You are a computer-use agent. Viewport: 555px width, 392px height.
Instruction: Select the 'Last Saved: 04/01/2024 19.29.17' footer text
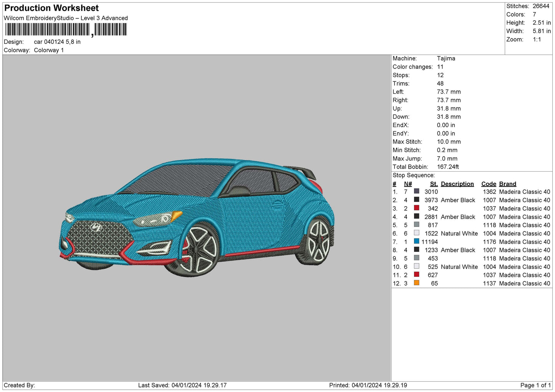point(182,385)
